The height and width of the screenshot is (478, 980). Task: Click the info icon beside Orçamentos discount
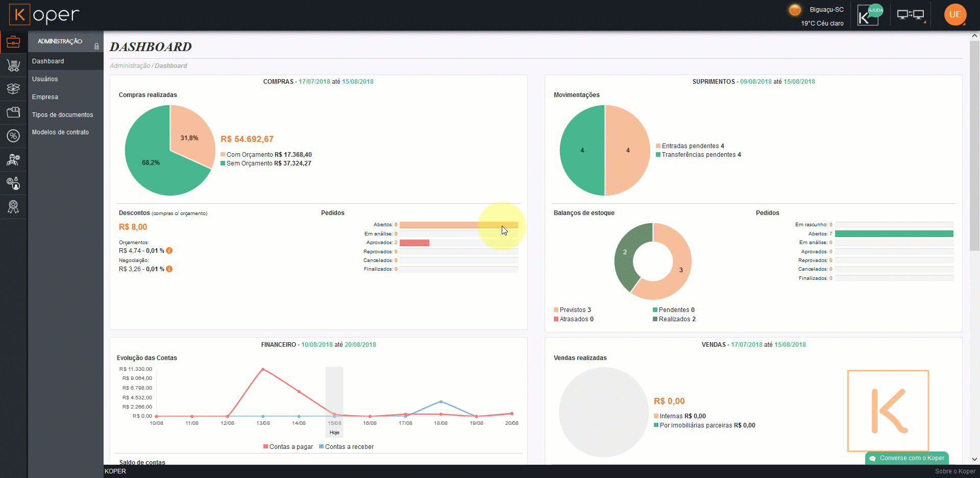click(x=169, y=251)
